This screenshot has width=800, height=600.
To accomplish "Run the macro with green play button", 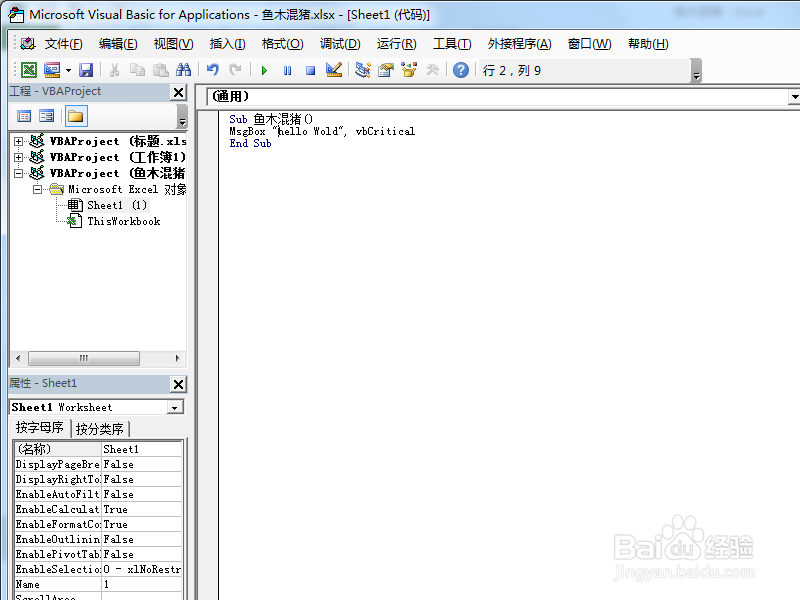I will tap(264, 70).
